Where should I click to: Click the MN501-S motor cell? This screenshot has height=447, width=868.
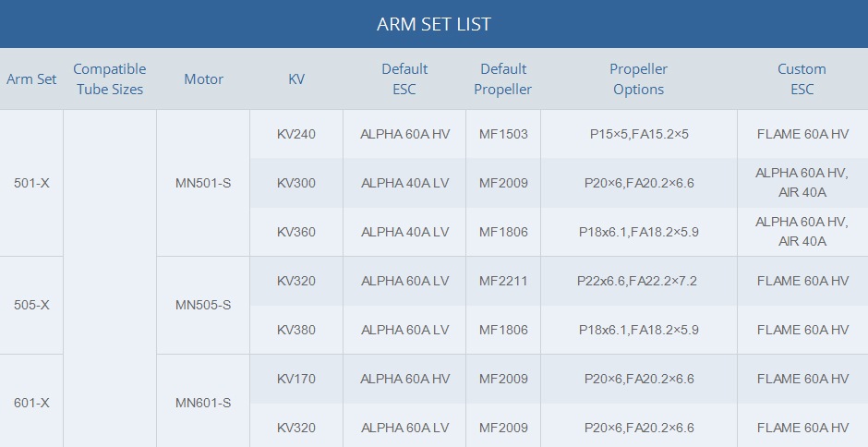click(203, 183)
